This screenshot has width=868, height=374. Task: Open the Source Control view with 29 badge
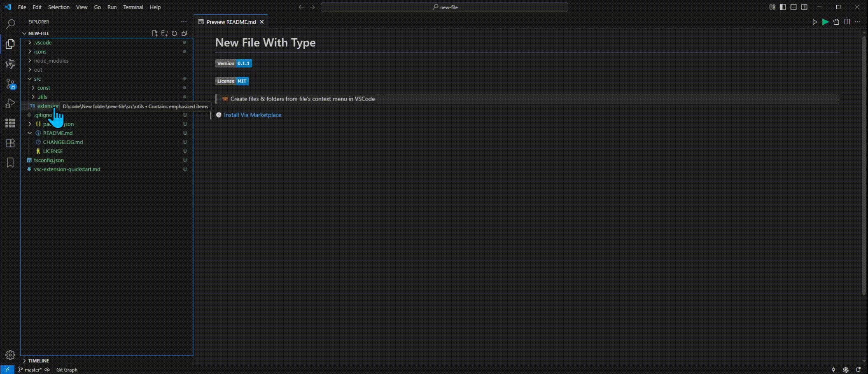coord(10,84)
